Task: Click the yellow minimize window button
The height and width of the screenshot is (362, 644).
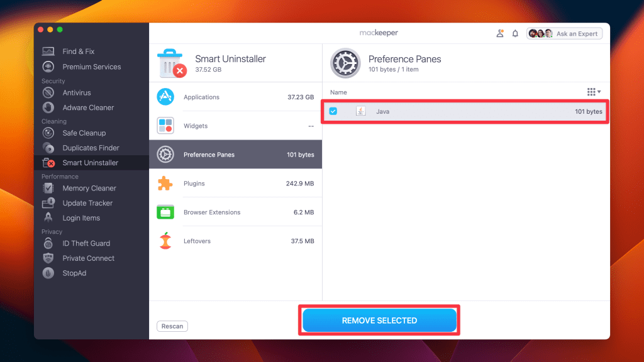Action: click(x=50, y=30)
